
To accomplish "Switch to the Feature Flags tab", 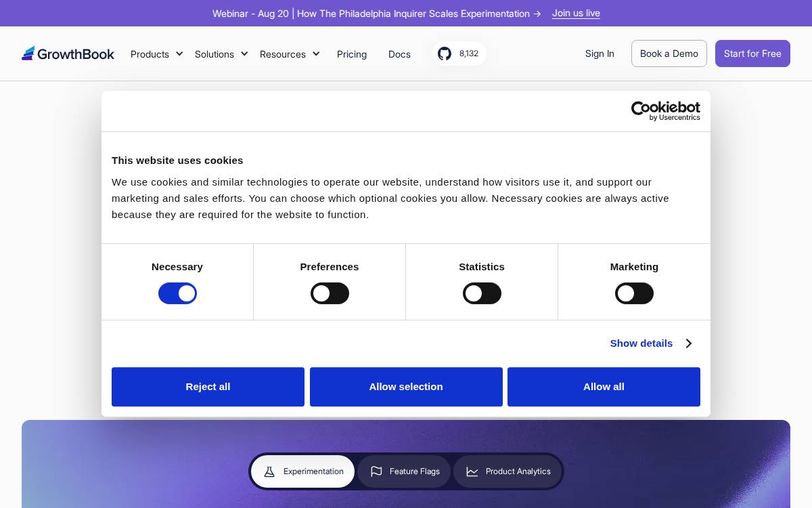I will [405, 471].
